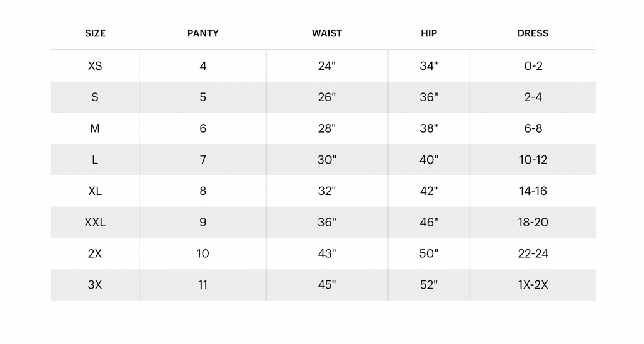Click the DRESS column header
The image size is (644, 344).
[x=533, y=33]
